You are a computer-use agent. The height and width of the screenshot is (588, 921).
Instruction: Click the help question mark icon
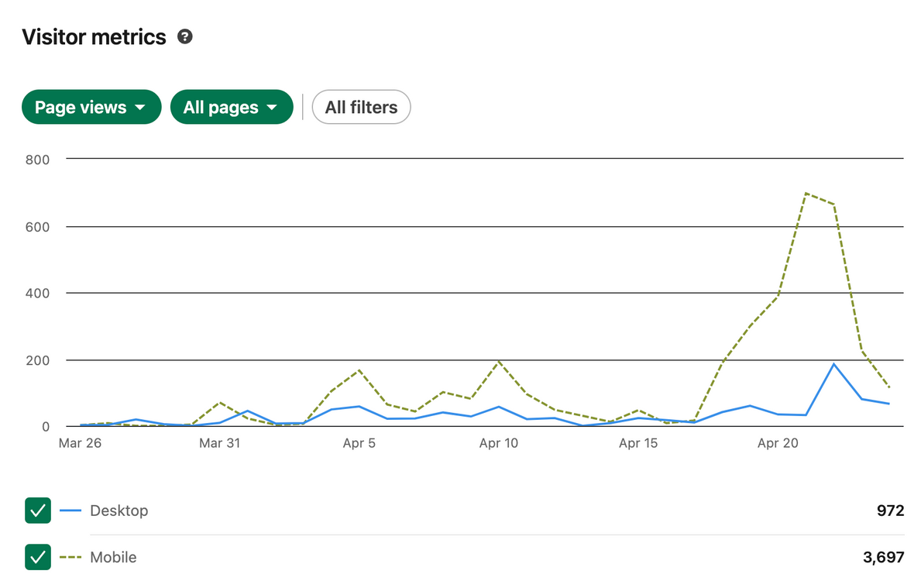(x=184, y=36)
